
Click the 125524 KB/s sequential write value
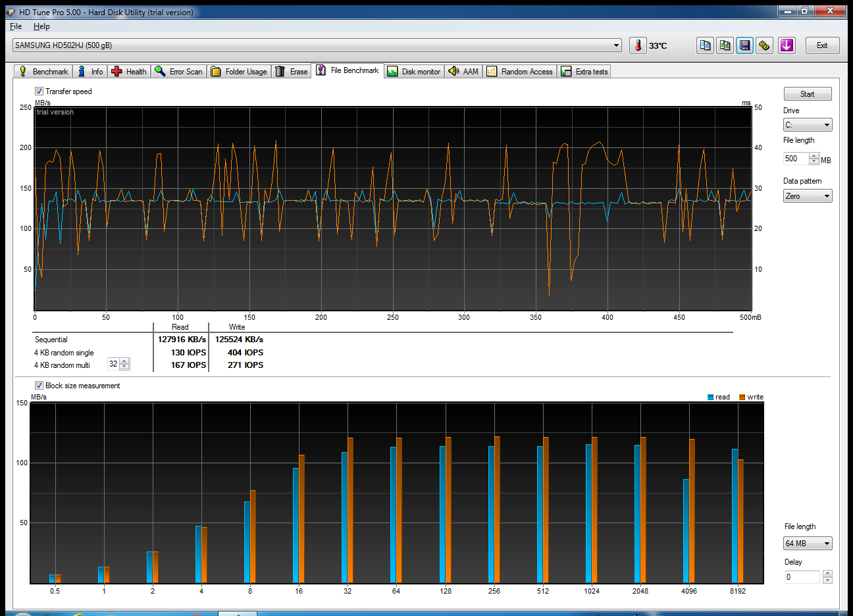pyautogui.click(x=239, y=340)
